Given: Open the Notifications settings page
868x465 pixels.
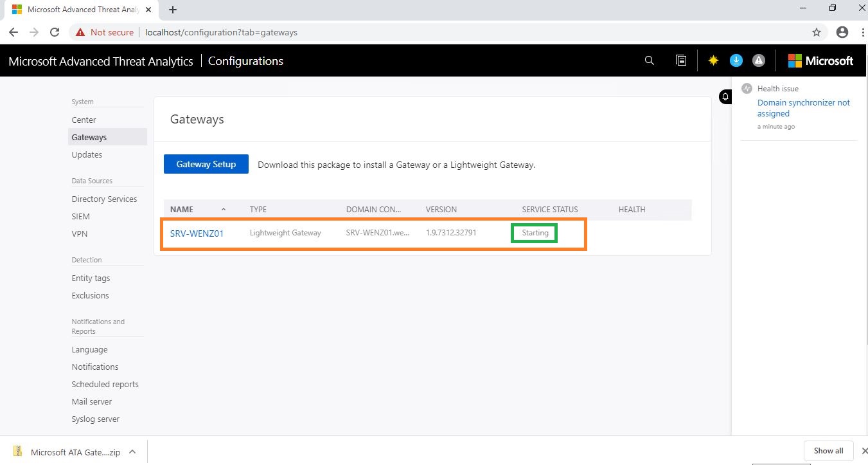Looking at the screenshot, I should (x=95, y=367).
